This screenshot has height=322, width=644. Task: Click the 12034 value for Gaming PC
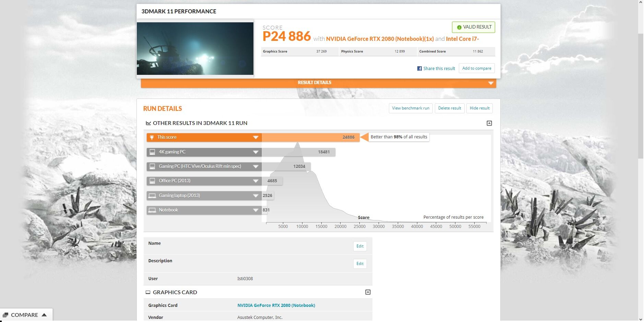tap(299, 166)
